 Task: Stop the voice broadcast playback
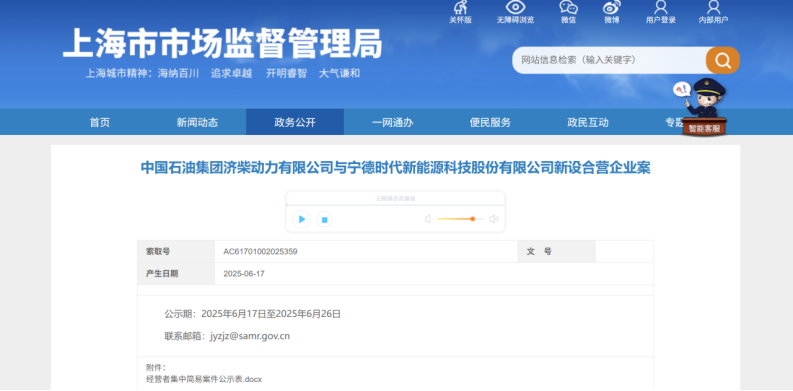325,220
